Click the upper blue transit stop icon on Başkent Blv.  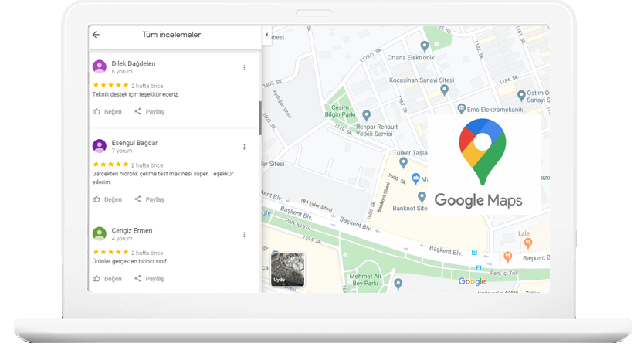click(x=474, y=253)
